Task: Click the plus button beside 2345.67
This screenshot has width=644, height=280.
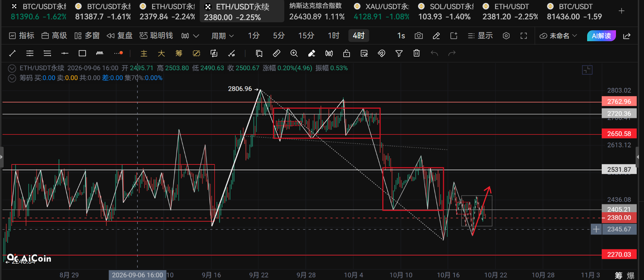Action: point(596,229)
